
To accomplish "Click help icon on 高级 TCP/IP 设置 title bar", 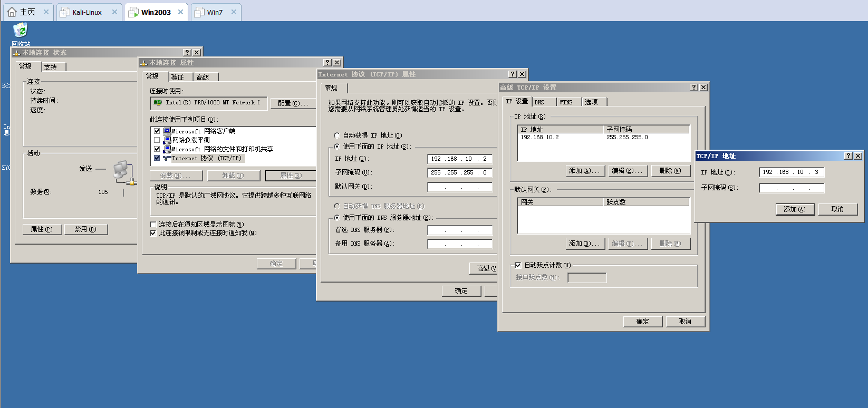I will (694, 88).
